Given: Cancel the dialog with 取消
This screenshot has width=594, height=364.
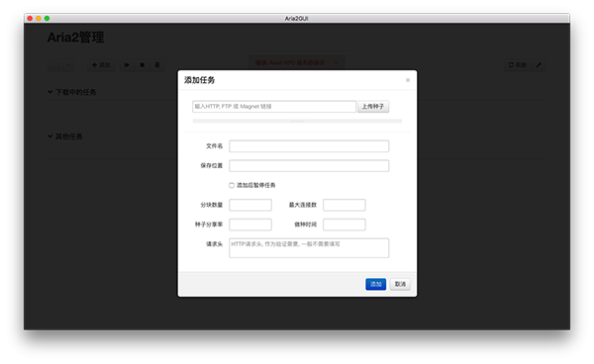Looking at the screenshot, I should click(400, 284).
